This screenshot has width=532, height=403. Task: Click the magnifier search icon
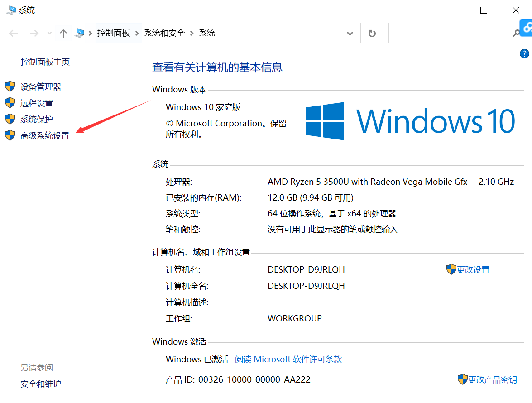tap(516, 33)
